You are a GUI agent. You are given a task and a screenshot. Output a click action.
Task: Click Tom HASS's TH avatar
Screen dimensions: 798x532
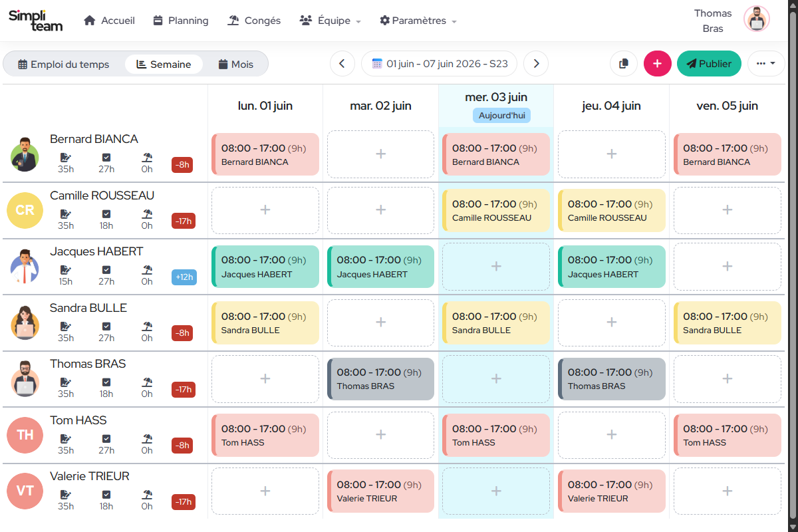(x=25, y=435)
